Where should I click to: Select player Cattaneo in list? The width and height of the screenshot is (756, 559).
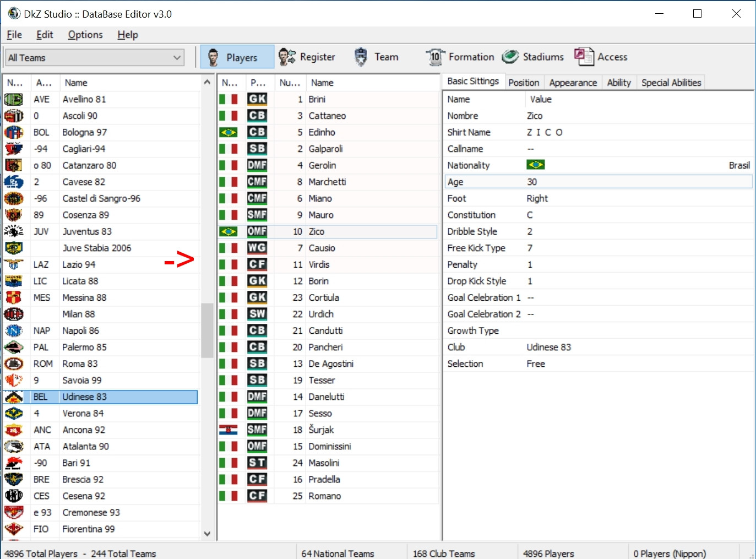click(x=327, y=116)
